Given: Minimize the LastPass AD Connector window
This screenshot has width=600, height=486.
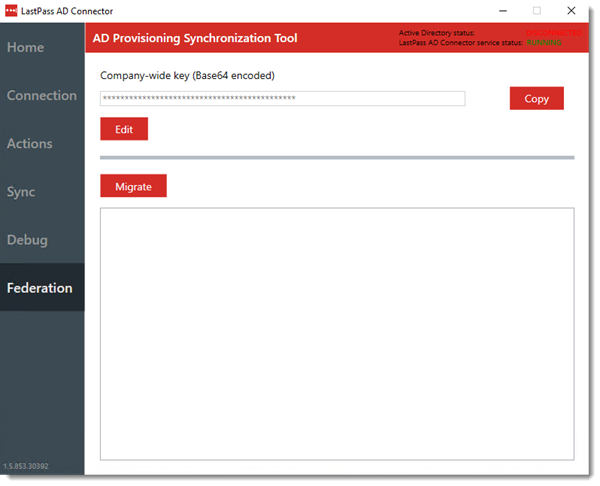Looking at the screenshot, I should pyautogui.click(x=503, y=11).
